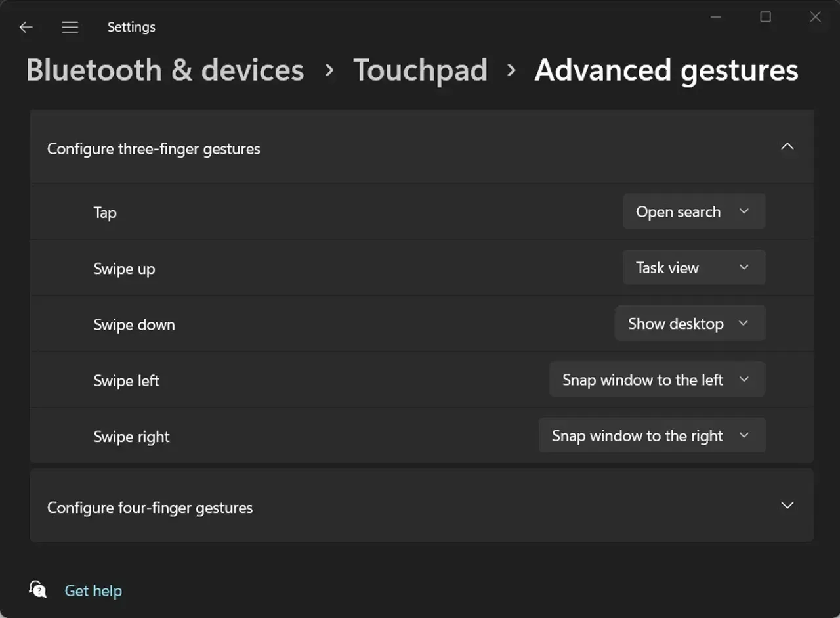
Task: Open the Swipe left dropdown for snapping windows
Action: pos(657,379)
